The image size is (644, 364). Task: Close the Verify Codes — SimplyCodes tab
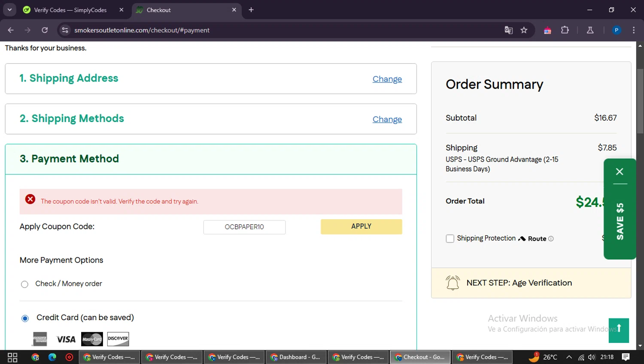pos(122,10)
